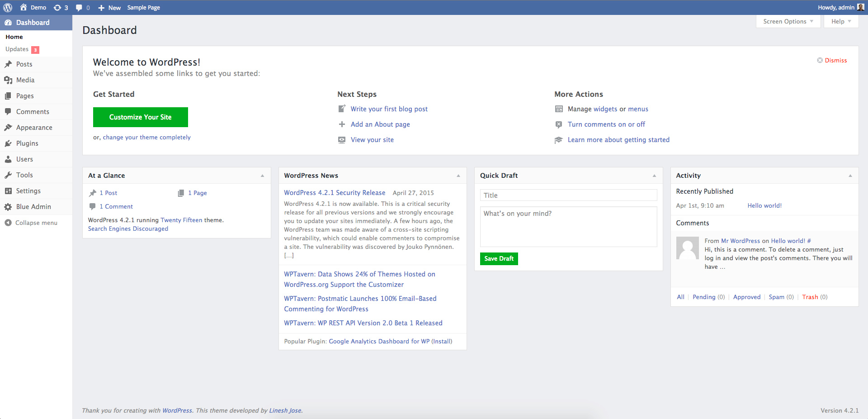Open the WordPress 4.2.1 Security Release article
The height and width of the screenshot is (419, 868).
pos(335,193)
